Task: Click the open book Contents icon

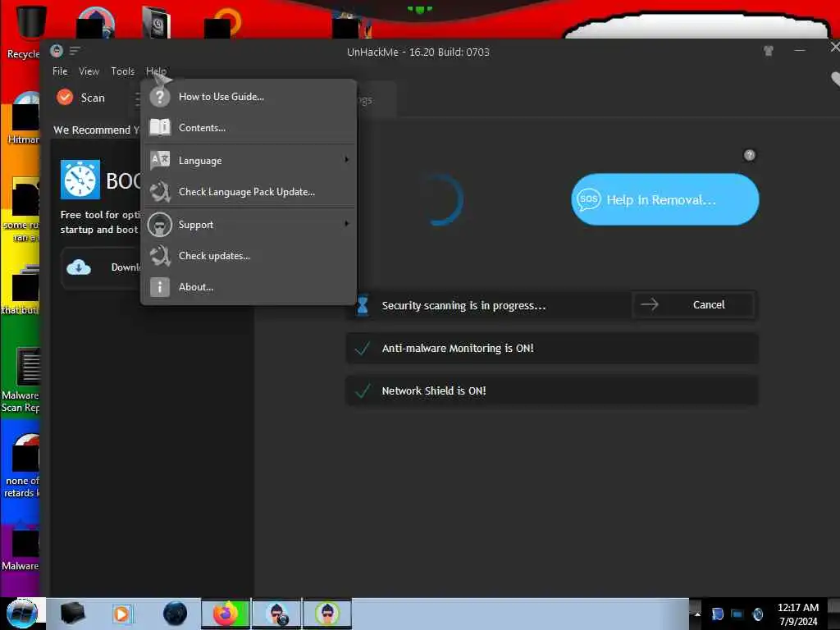Action: 160,127
